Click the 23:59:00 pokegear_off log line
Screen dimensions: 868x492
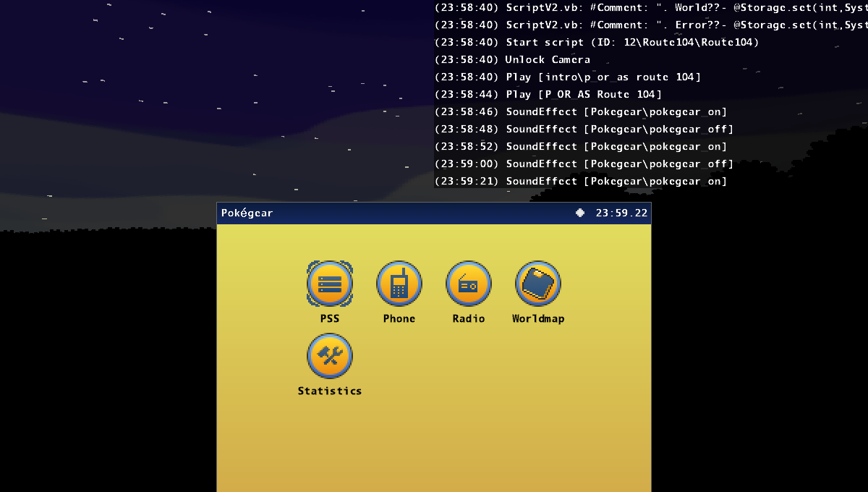coord(584,164)
